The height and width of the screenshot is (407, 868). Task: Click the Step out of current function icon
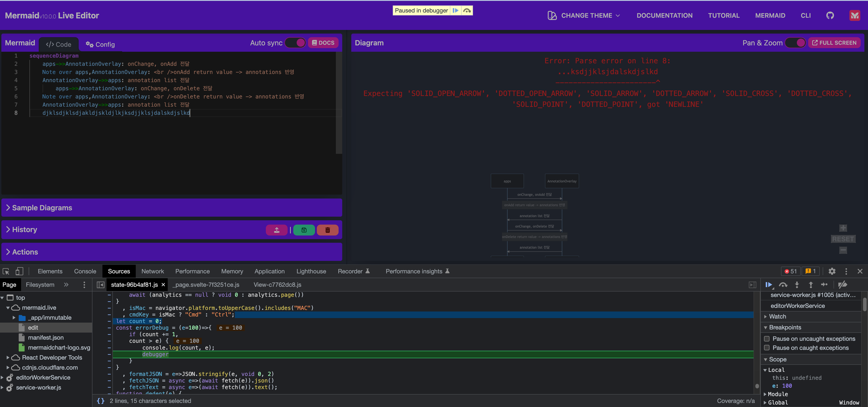(x=811, y=285)
